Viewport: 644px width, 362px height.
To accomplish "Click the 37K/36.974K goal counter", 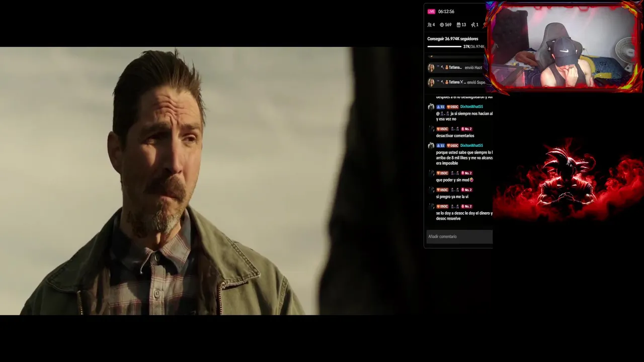I will (473, 47).
